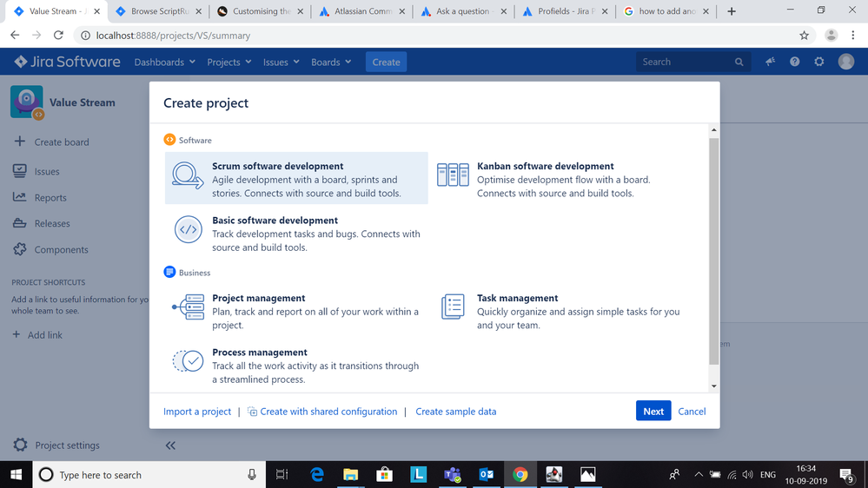The height and width of the screenshot is (488, 868).
Task: Close the Value Stream browser tab
Action: pos(96,11)
